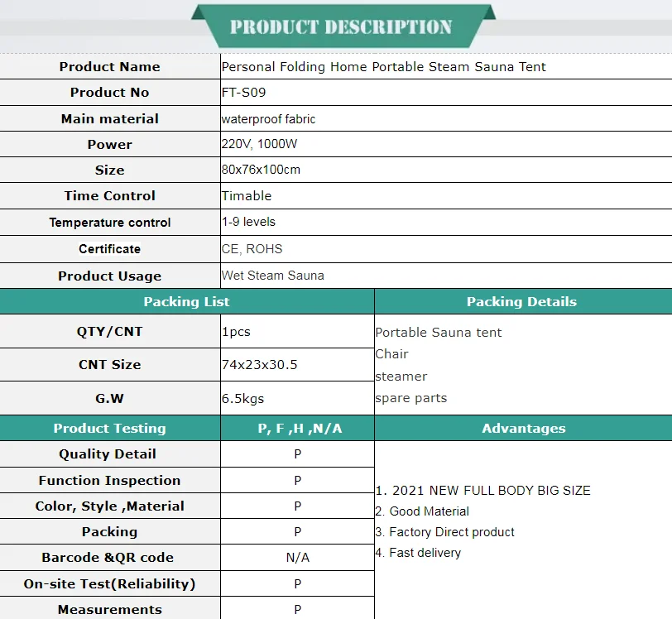
Task: Click the Packing List header
Action: click(x=187, y=302)
